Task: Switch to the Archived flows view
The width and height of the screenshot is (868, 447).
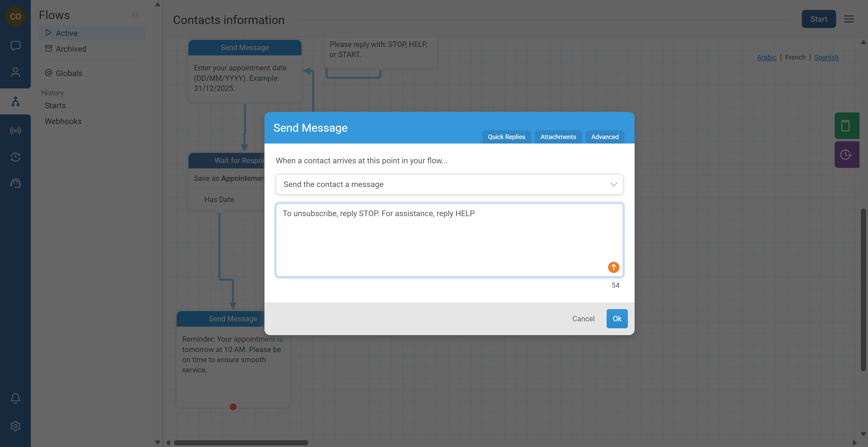Action: pos(71,49)
